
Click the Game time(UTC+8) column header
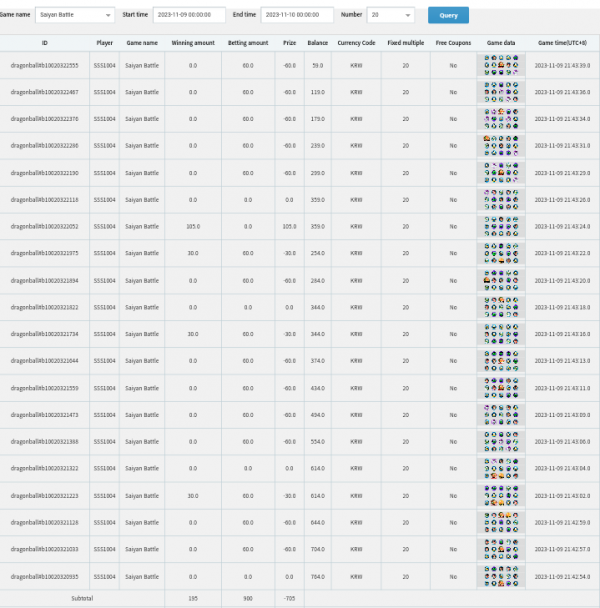(x=562, y=43)
